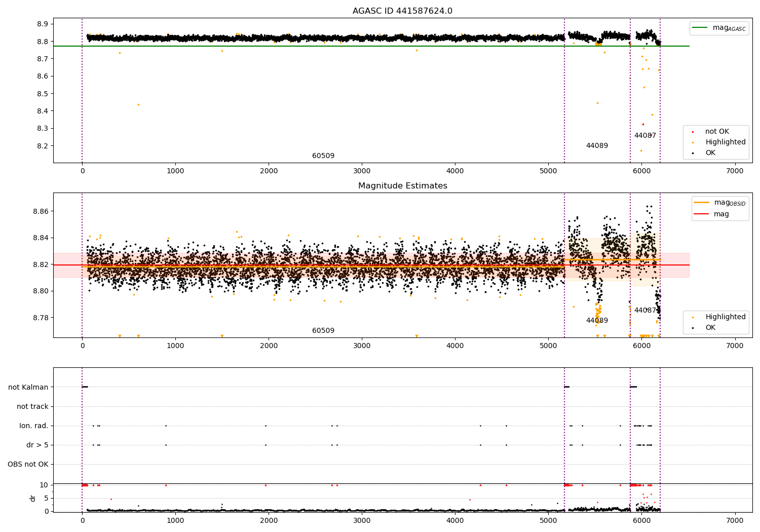The width and height of the screenshot is (760, 532).
Task: Select red "mag" legend entry in middle plot
Action: tap(711, 214)
